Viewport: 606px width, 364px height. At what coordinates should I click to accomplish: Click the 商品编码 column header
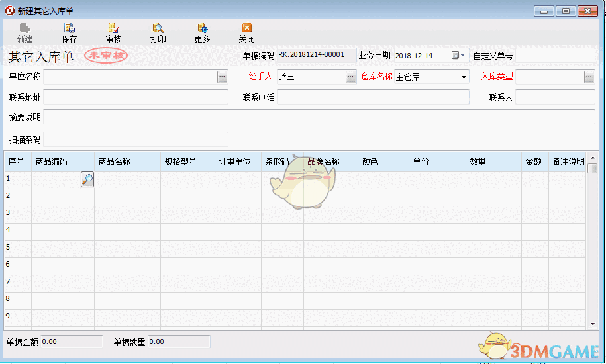coord(63,161)
